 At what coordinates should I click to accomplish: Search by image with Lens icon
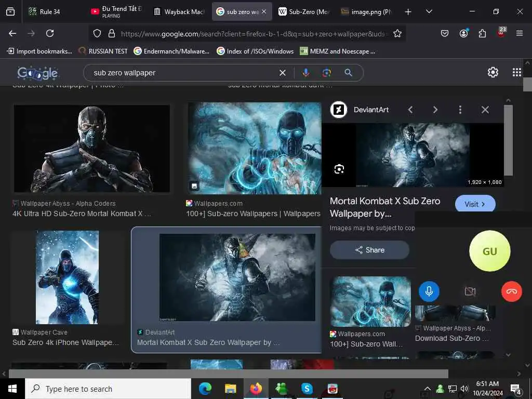click(327, 73)
